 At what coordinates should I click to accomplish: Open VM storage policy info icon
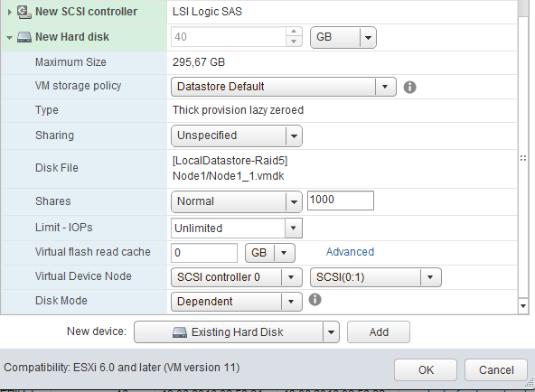409,88
